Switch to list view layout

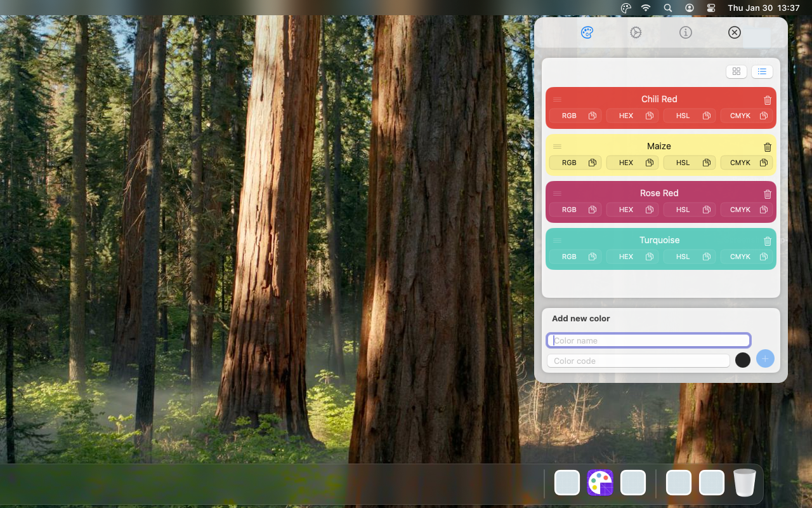pyautogui.click(x=762, y=72)
